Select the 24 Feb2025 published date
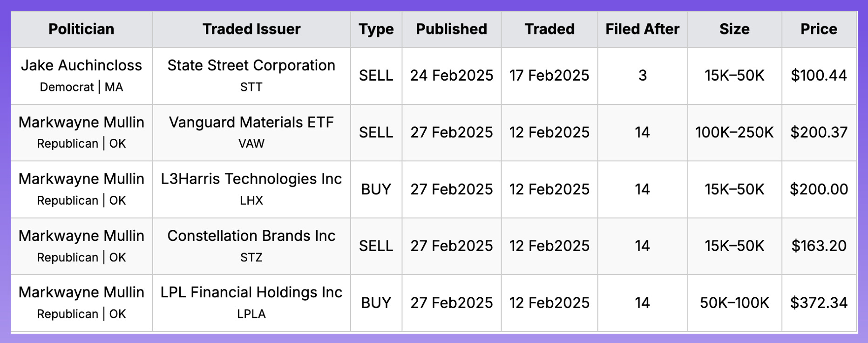 tap(451, 75)
